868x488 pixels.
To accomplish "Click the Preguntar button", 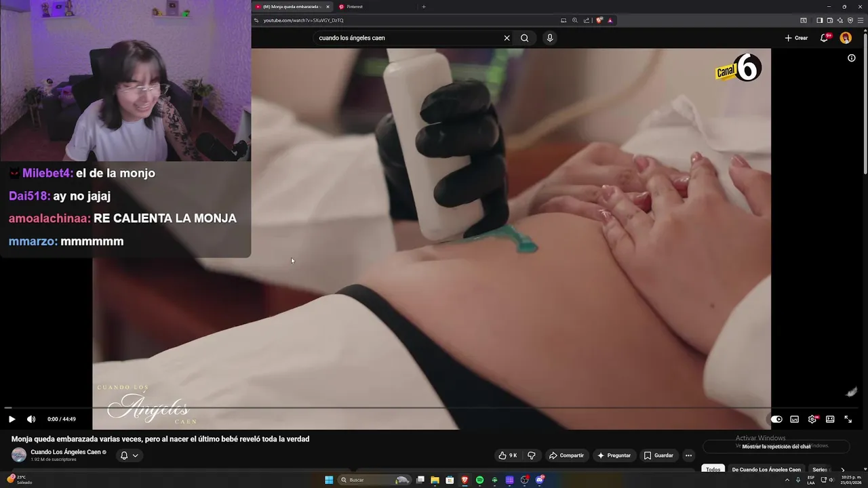I will 614,455.
